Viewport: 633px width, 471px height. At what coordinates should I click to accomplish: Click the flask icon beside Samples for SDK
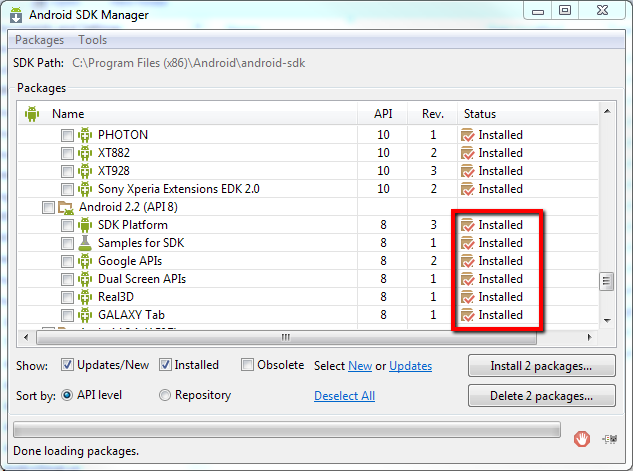pos(85,243)
